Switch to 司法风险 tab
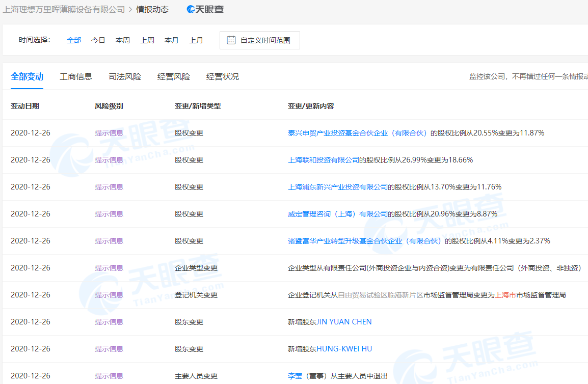 (125, 76)
